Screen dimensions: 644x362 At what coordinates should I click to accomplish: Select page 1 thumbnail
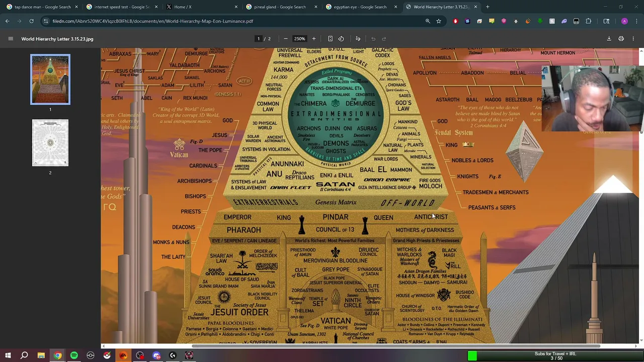[x=50, y=79]
